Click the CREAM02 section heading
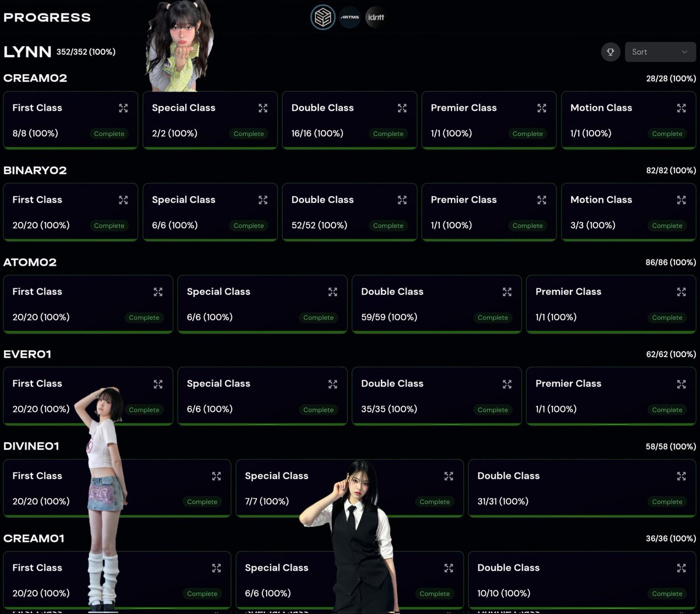 35,78
